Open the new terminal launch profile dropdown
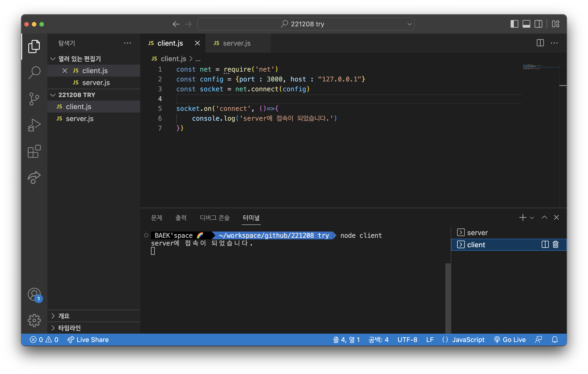The height and width of the screenshot is (374, 588). (532, 218)
